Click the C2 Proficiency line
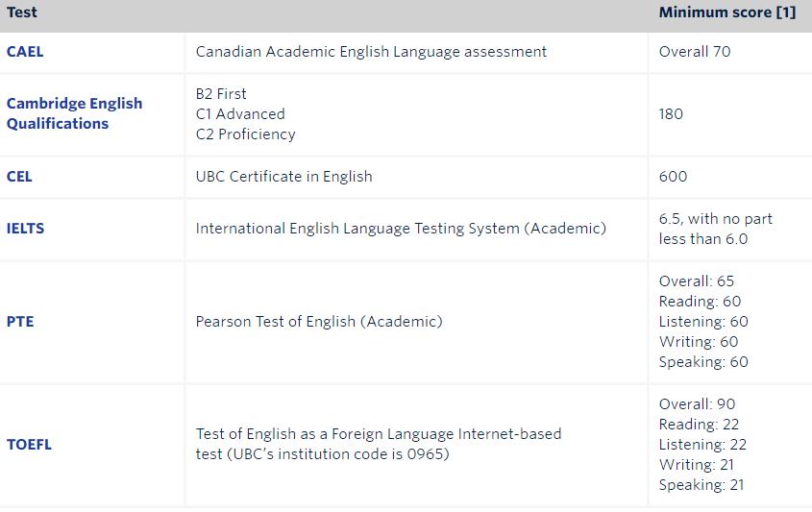 click(x=245, y=134)
